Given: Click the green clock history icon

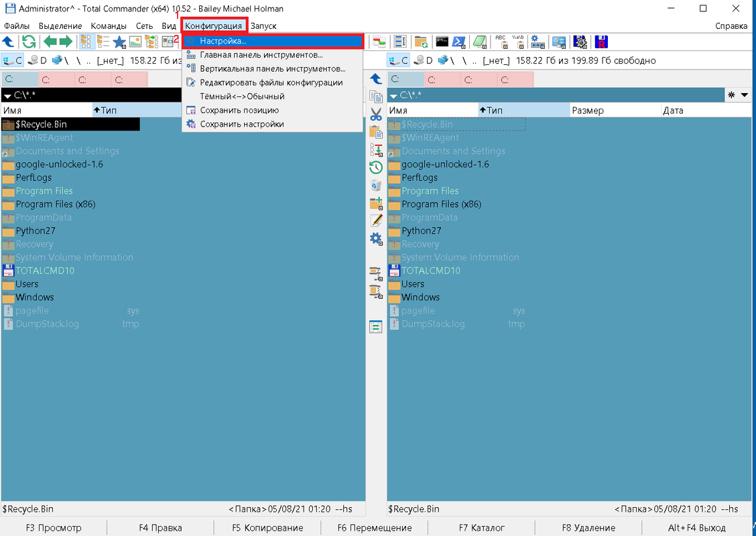Looking at the screenshot, I should click(x=376, y=167).
